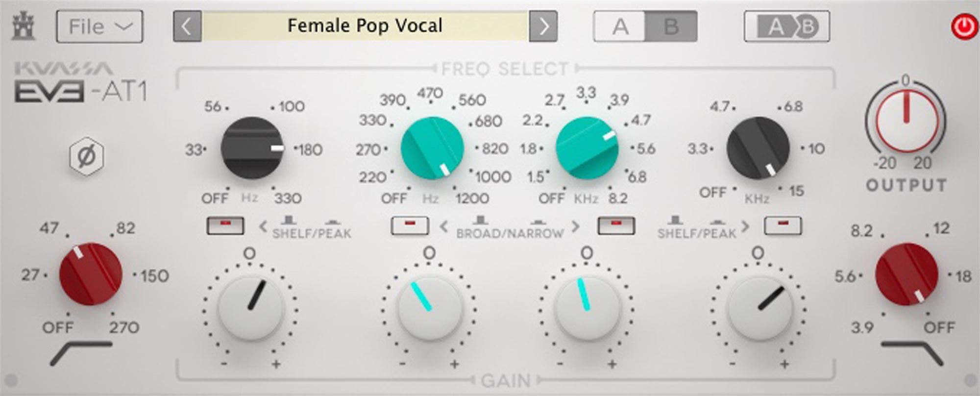
Task: Click the low-mid teal frequency knob
Action: (x=432, y=148)
